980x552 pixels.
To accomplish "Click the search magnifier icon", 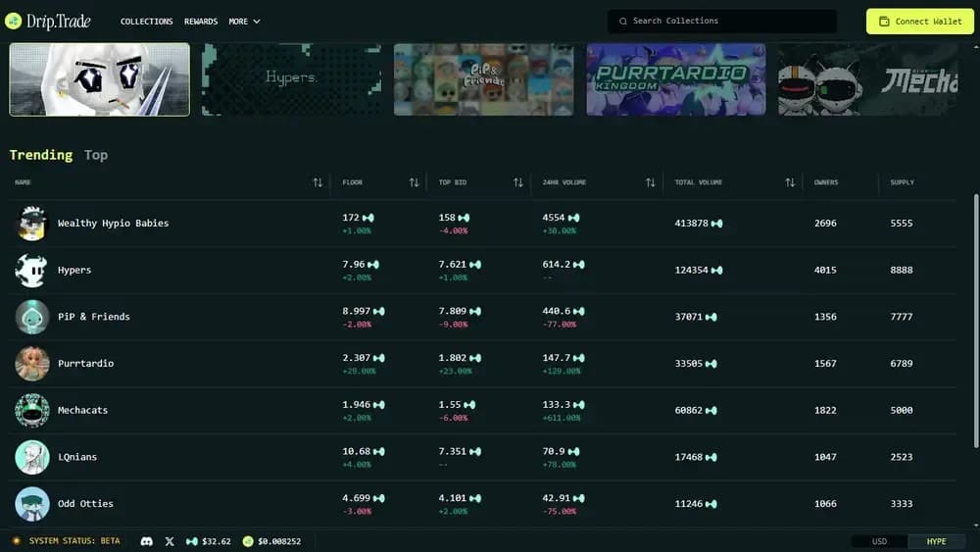I will click(623, 22).
